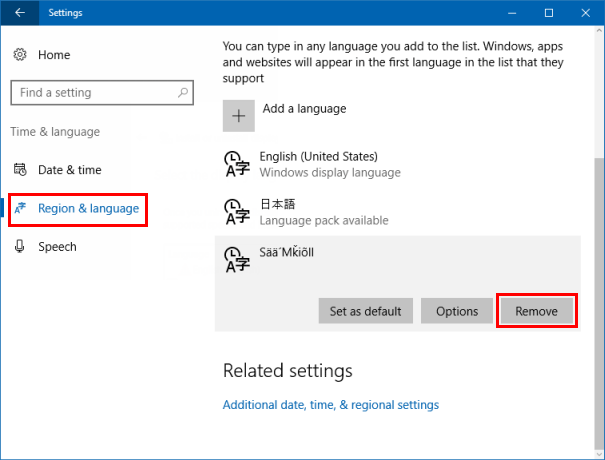Screen dimensions: 605x460
Task: Click the Sää'mǩiõll language icon
Action: tap(235, 260)
